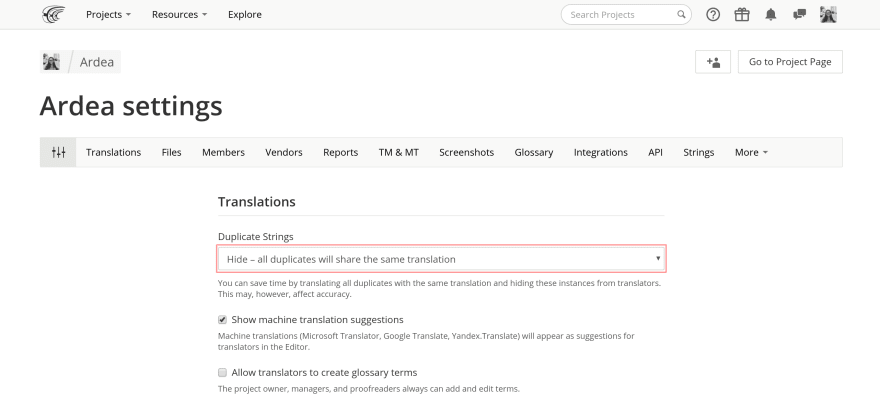Open the Duplicate Strings dropdown

coord(442,259)
